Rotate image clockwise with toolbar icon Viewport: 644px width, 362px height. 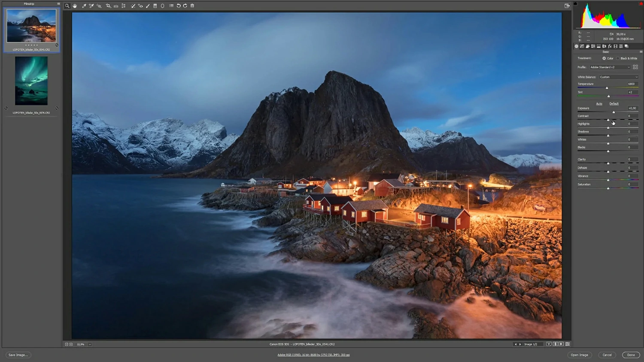(x=185, y=6)
